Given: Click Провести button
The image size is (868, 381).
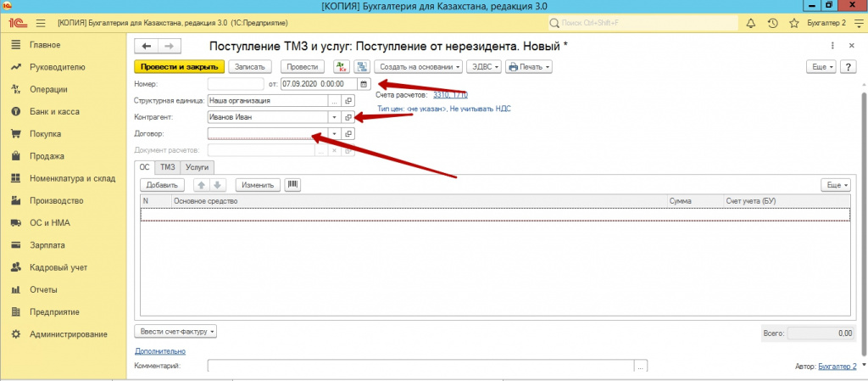Looking at the screenshot, I should pos(303,67).
